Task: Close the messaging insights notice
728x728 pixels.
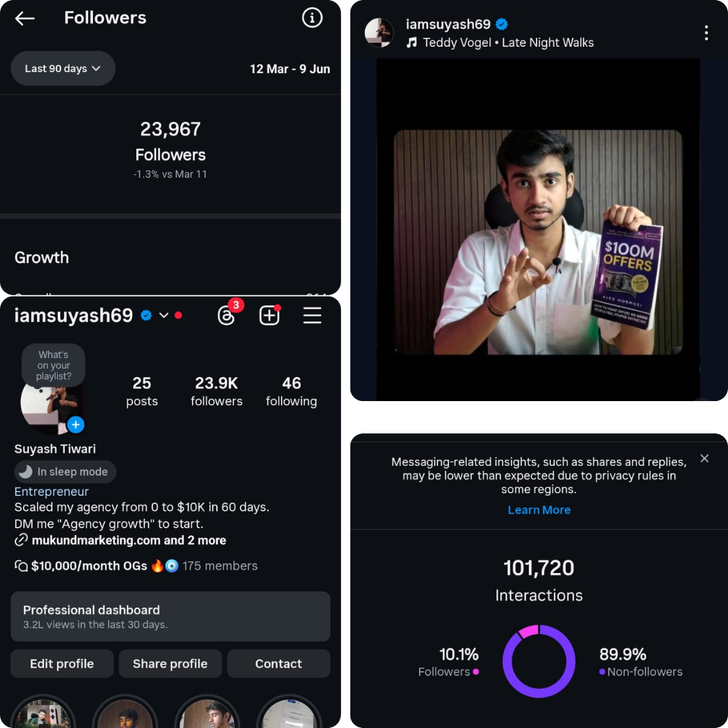Action: (x=704, y=458)
